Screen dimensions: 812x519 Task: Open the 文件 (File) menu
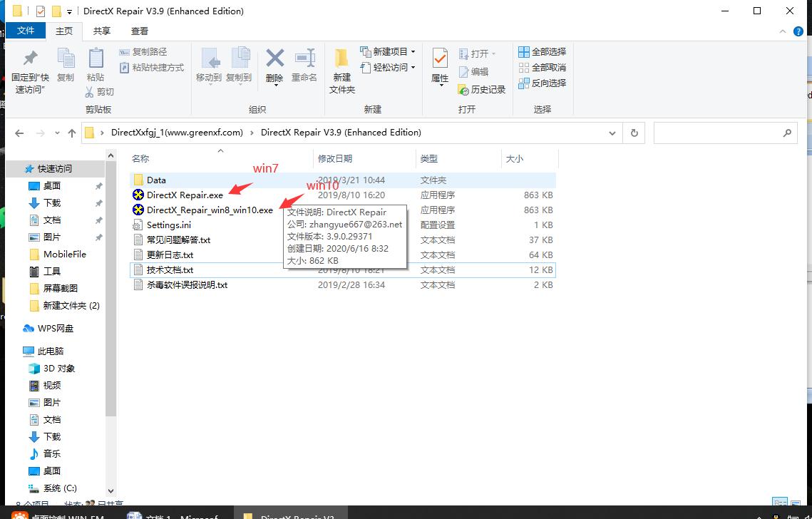pos(26,31)
